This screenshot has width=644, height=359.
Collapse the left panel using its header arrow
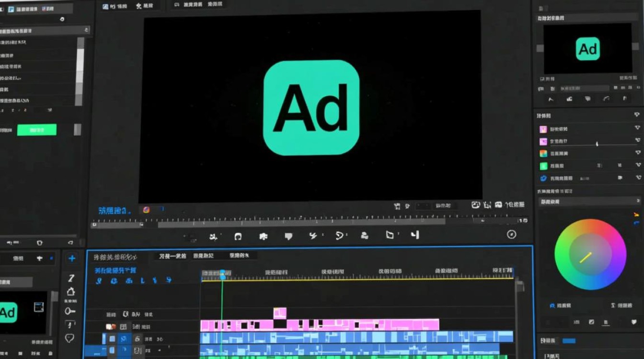86,30
